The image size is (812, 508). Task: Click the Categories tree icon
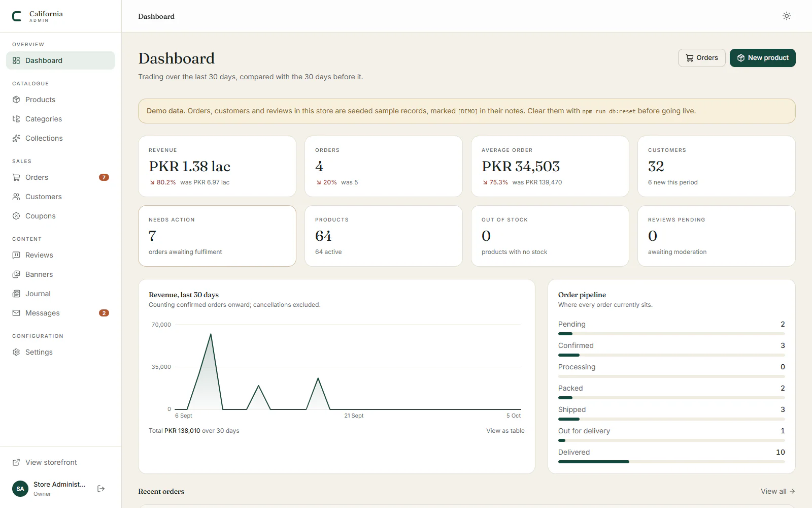(16, 119)
